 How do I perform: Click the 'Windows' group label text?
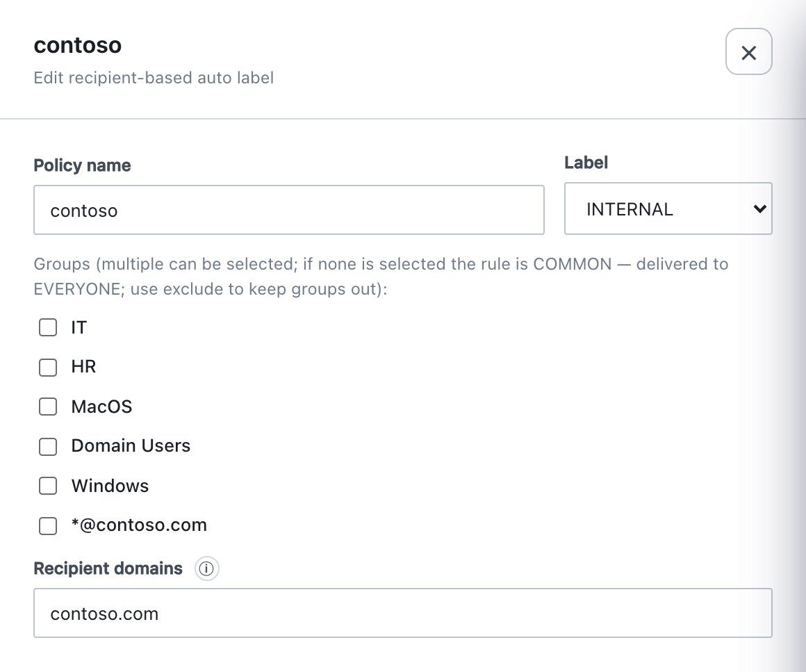[110, 486]
